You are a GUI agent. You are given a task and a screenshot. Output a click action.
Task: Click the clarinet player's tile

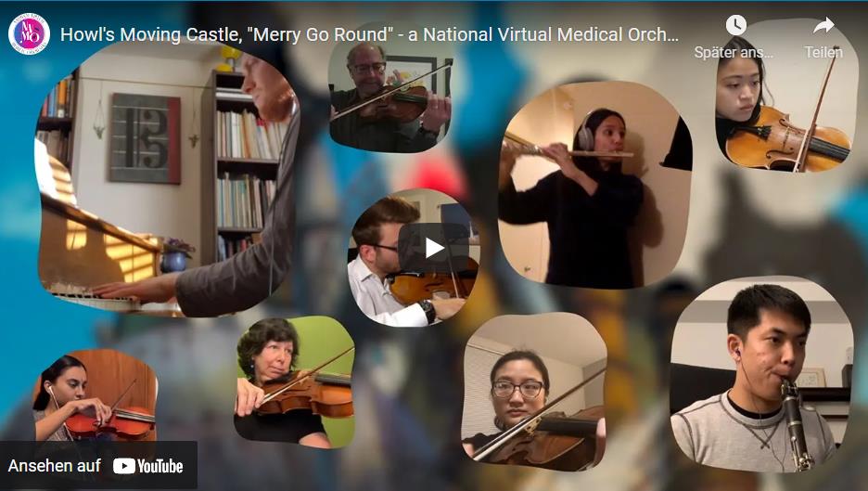[x=761, y=375]
